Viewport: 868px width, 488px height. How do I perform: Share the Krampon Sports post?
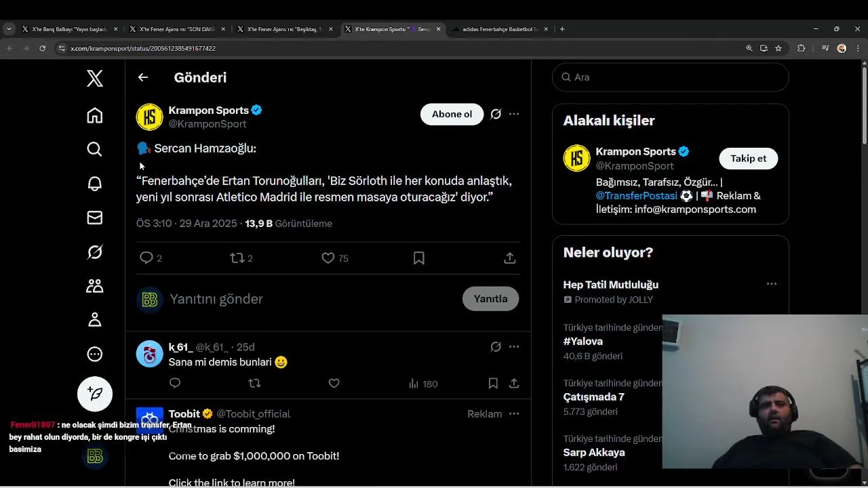(x=510, y=258)
